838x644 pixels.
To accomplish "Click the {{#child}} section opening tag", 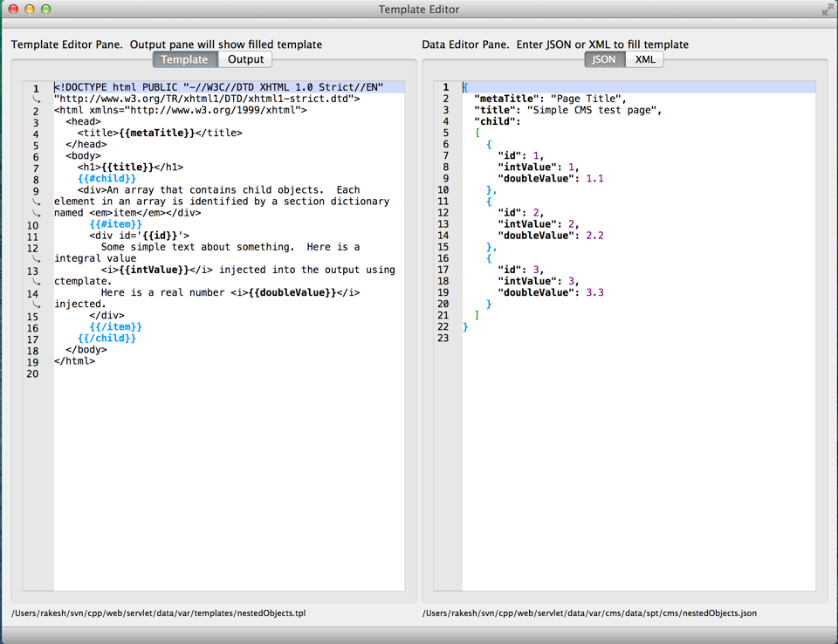I will (x=106, y=179).
